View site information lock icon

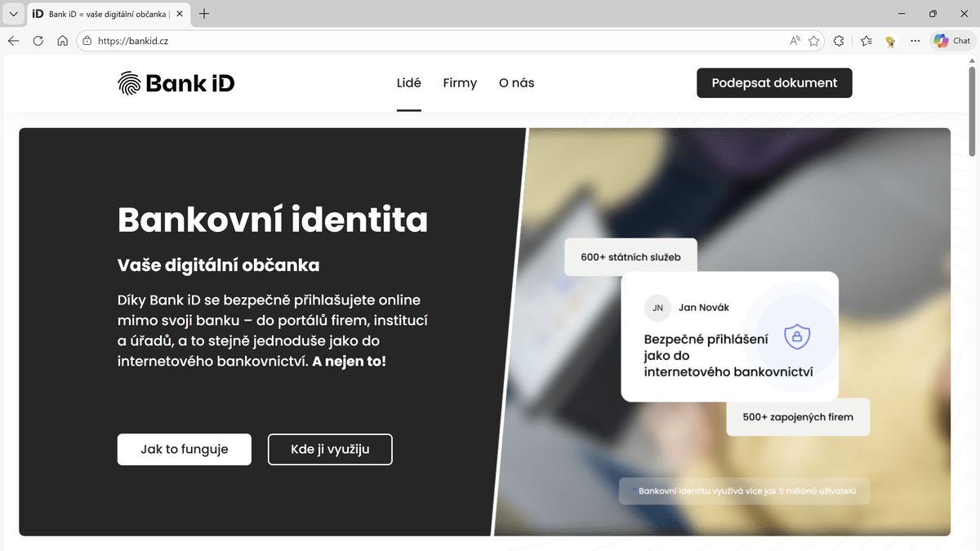point(87,41)
